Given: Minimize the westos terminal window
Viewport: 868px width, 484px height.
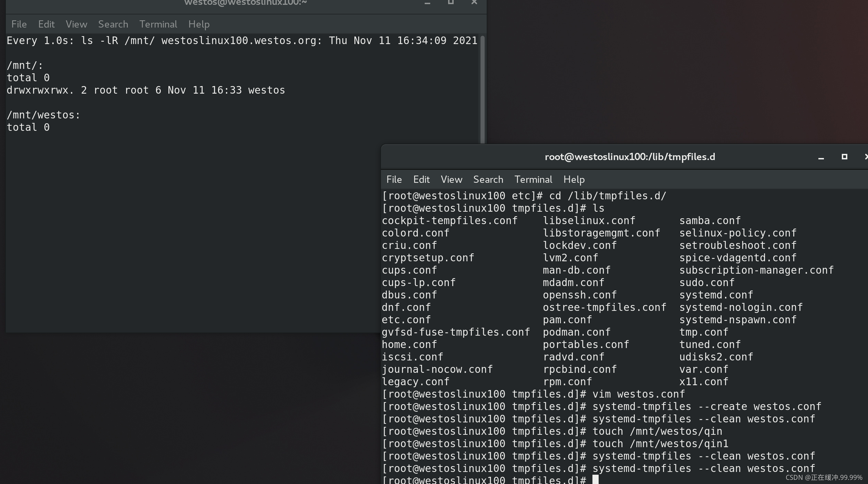Looking at the screenshot, I should click(427, 3).
